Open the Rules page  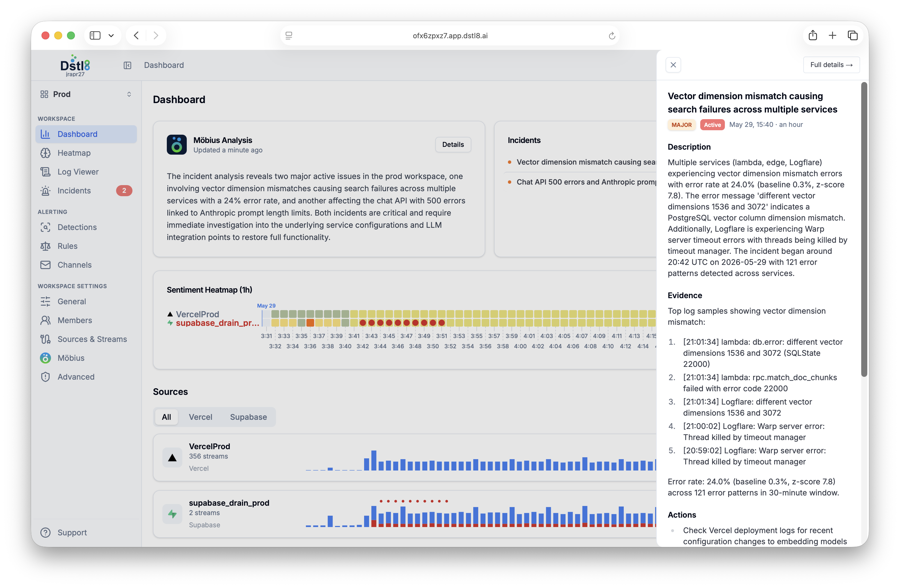click(86, 246)
